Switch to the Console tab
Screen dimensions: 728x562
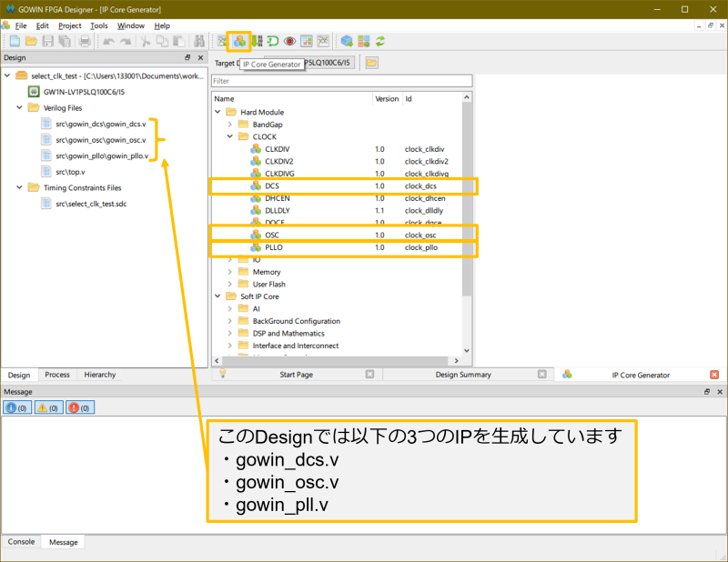(21, 542)
